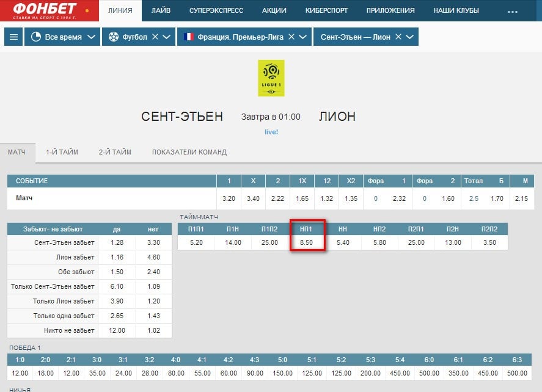Image resolution: width=542 pixels, height=392 pixels.
Task: Select outcome 2 odds 2.22
Action: (277, 198)
